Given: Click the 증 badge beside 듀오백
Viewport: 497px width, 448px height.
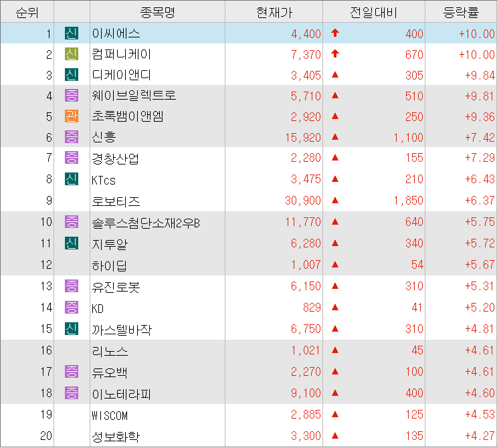Looking at the screenshot, I should (x=72, y=371).
